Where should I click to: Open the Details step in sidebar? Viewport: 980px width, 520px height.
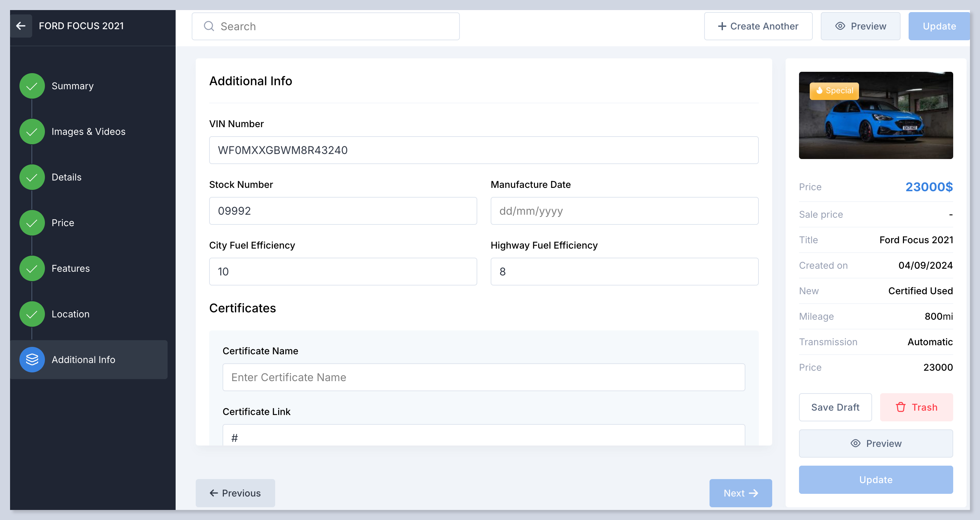pos(67,177)
